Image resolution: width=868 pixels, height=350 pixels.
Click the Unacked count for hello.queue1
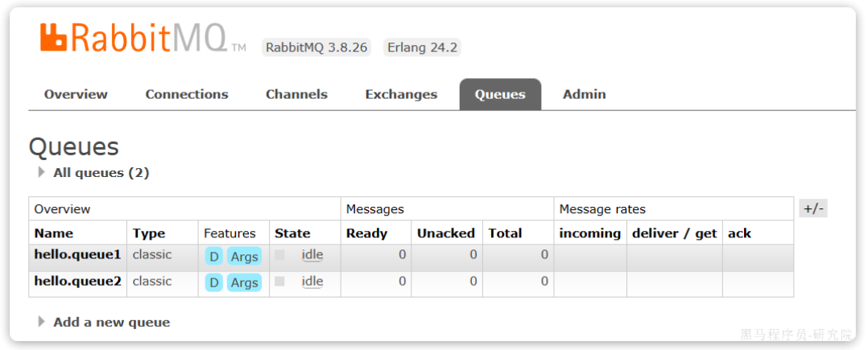coord(473,255)
